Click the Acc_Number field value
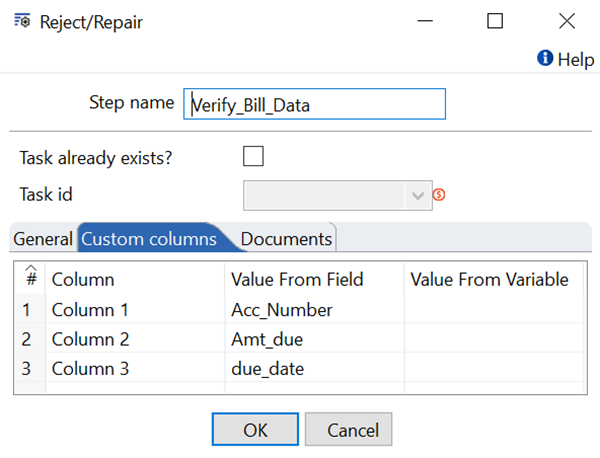This screenshot has height=458, width=600. pos(314,310)
